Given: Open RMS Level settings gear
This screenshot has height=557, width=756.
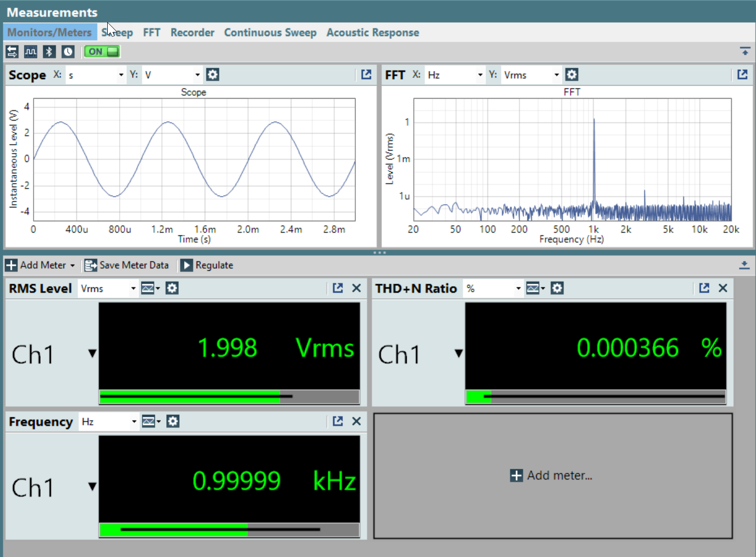Looking at the screenshot, I should click(x=172, y=289).
